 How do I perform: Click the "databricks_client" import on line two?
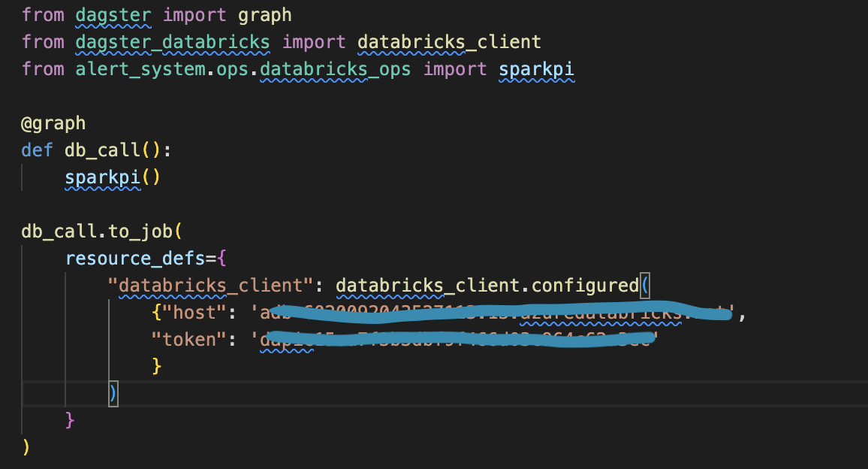point(449,42)
